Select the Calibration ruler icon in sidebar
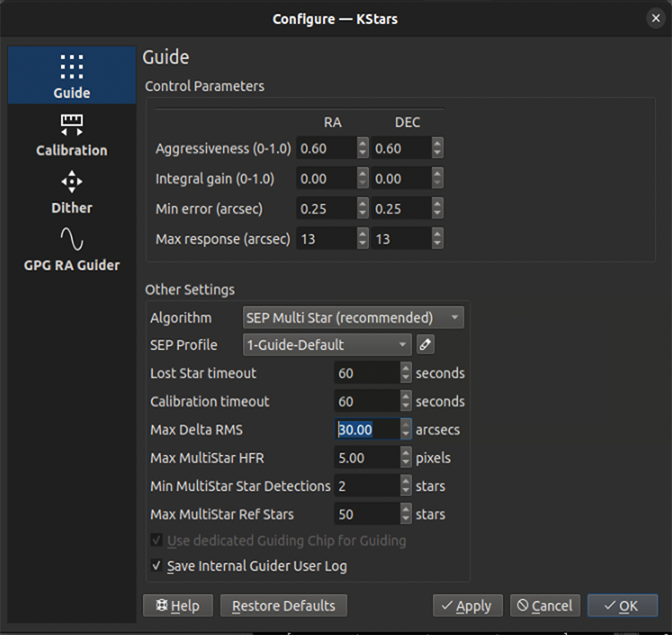Image resolution: width=672 pixels, height=635 pixels. coord(72,124)
